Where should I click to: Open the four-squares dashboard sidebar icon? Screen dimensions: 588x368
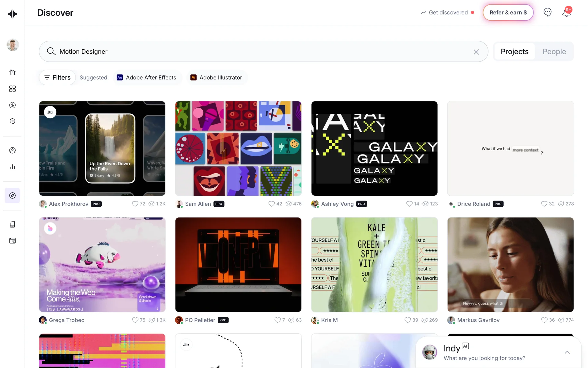click(12, 89)
